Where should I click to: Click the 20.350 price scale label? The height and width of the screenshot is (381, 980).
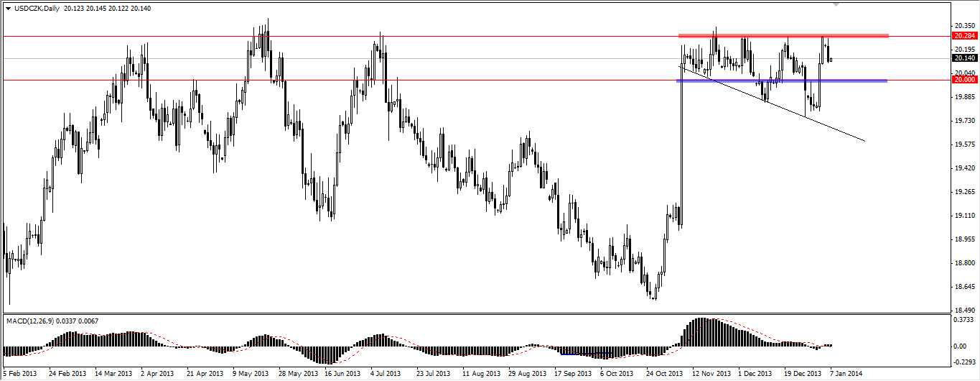[x=964, y=26]
